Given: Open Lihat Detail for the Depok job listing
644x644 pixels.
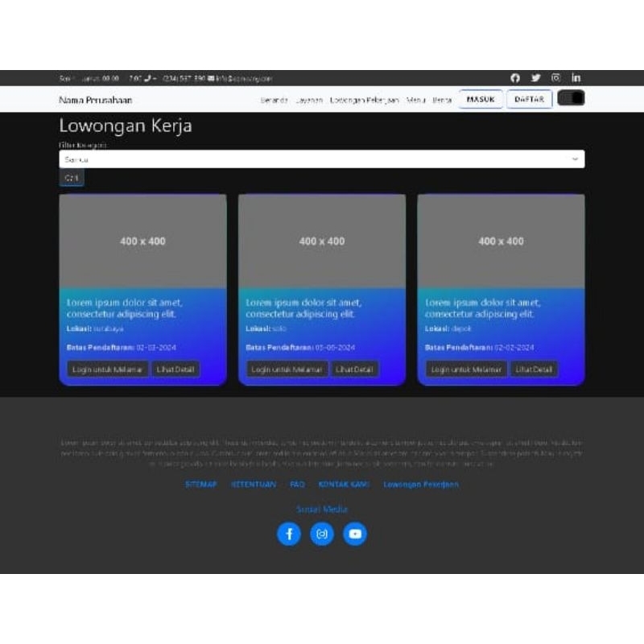Looking at the screenshot, I should pos(533,369).
